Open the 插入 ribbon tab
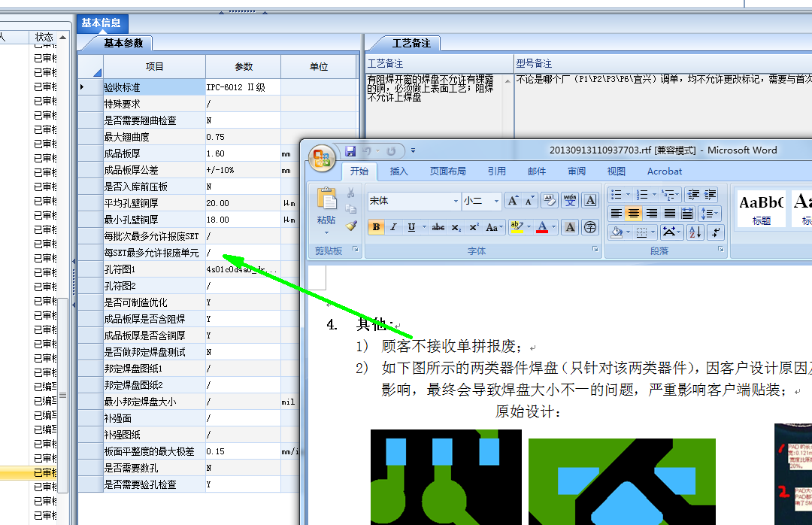This screenshot has height=525, width=812. pyautogui.click(x=398, y=171)
